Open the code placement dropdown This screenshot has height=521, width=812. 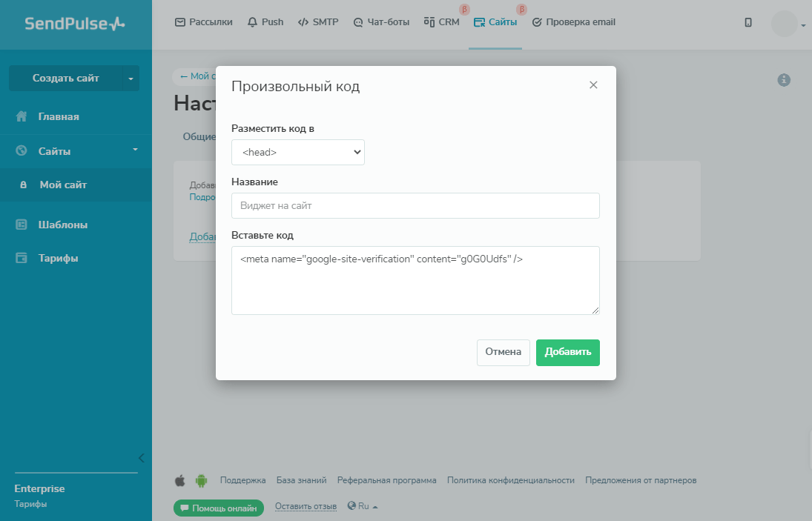coord(297,152)
